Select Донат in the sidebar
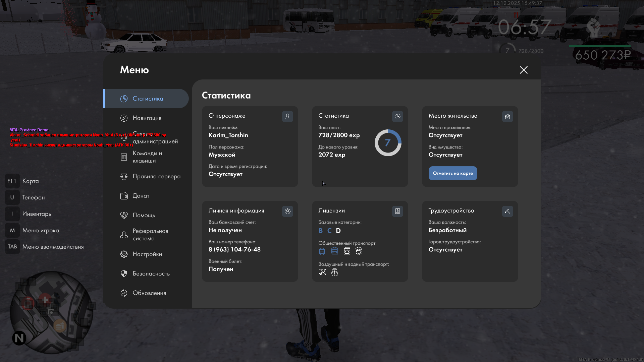 pos(141,196)
